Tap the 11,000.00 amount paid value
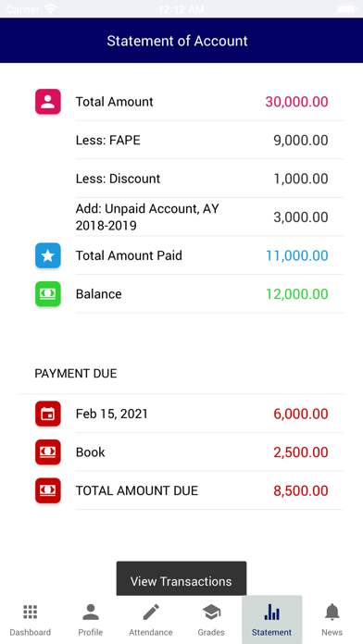 [297, 255]
